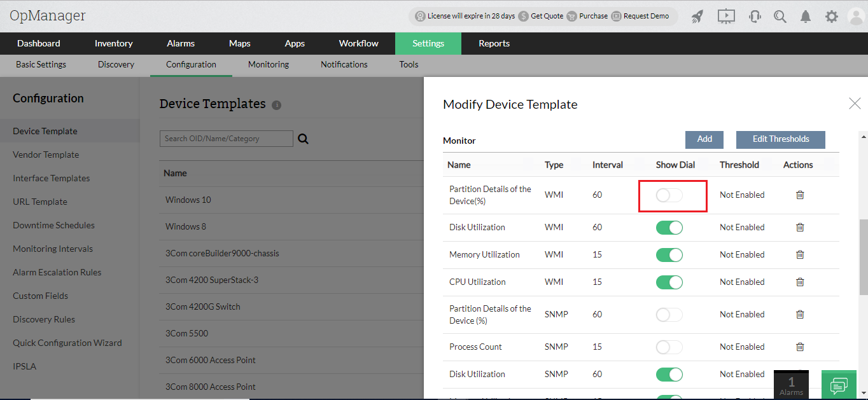Delete the WMI Partition Details monitor
868x400 pixels.
(800, 195)
